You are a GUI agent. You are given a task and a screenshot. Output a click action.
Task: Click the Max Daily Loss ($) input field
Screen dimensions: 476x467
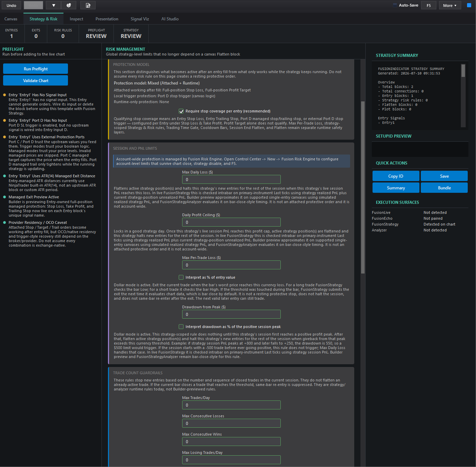coord(231,179)
